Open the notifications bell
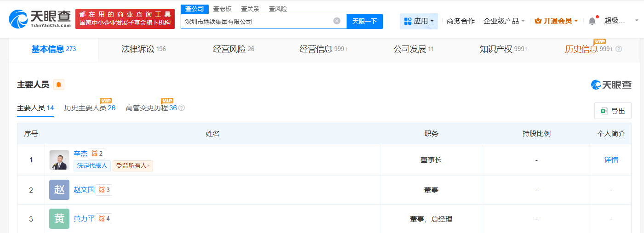Screen dimensions: 644x233 coord(592,21)
